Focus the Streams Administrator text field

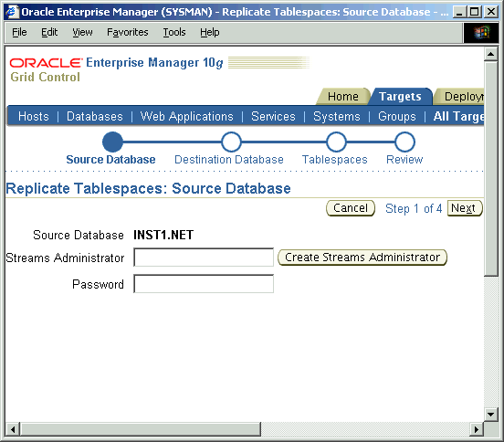(204, 258)
